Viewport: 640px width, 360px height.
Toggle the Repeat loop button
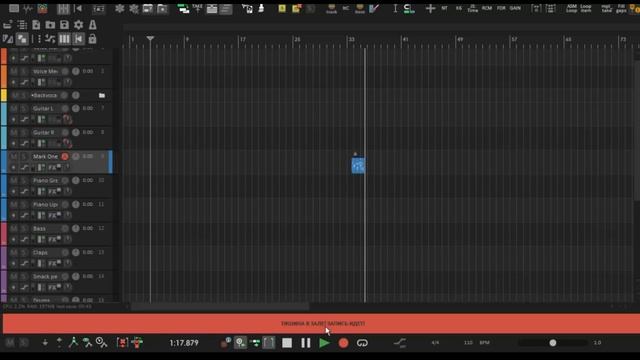pos(362,343)
